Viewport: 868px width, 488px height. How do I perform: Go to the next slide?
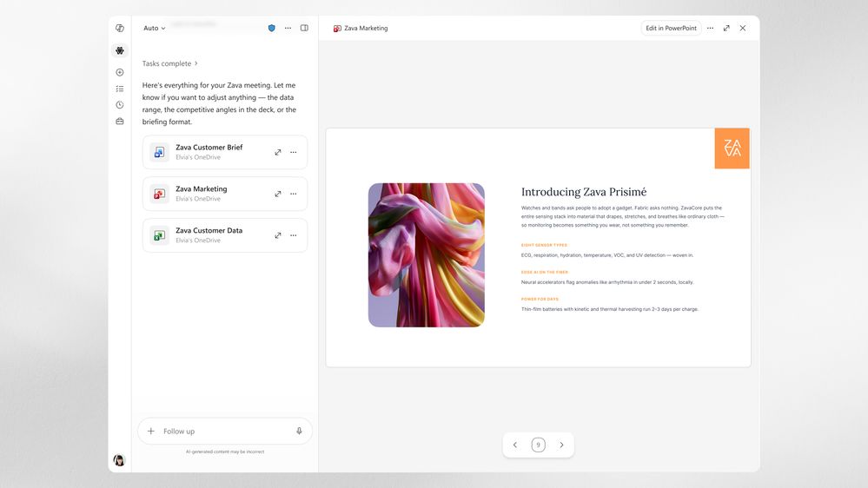pos(561,445)
